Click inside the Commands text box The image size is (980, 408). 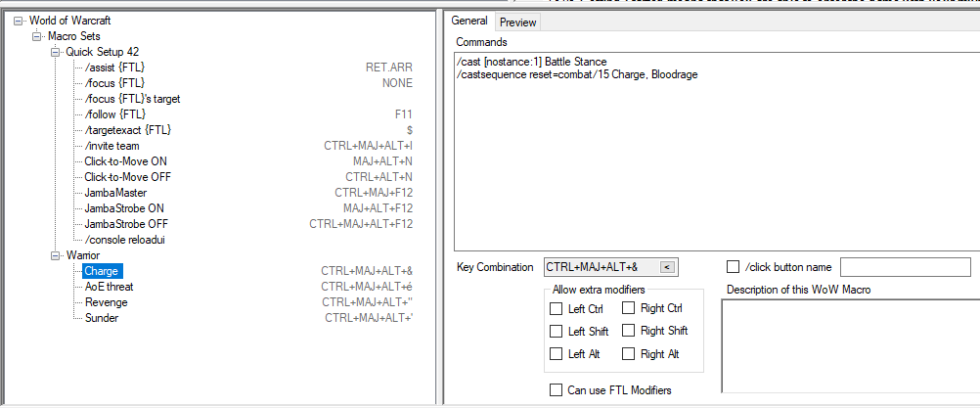[717, 152]
